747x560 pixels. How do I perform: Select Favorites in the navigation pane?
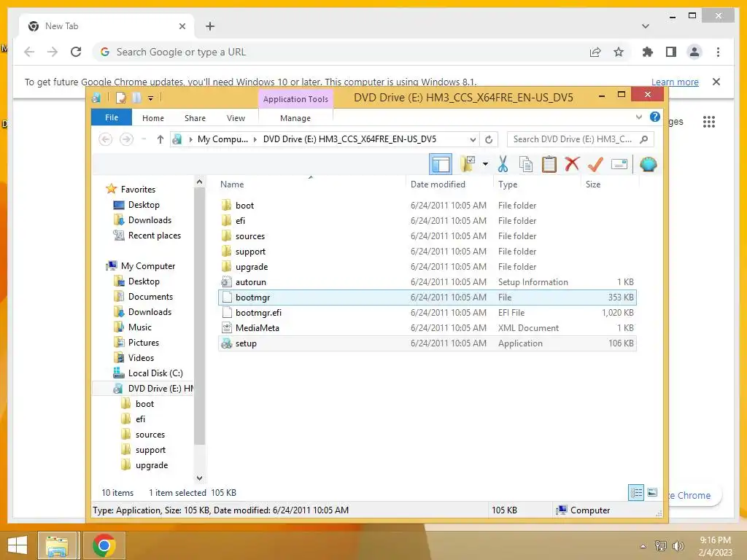tap(138, 190)
